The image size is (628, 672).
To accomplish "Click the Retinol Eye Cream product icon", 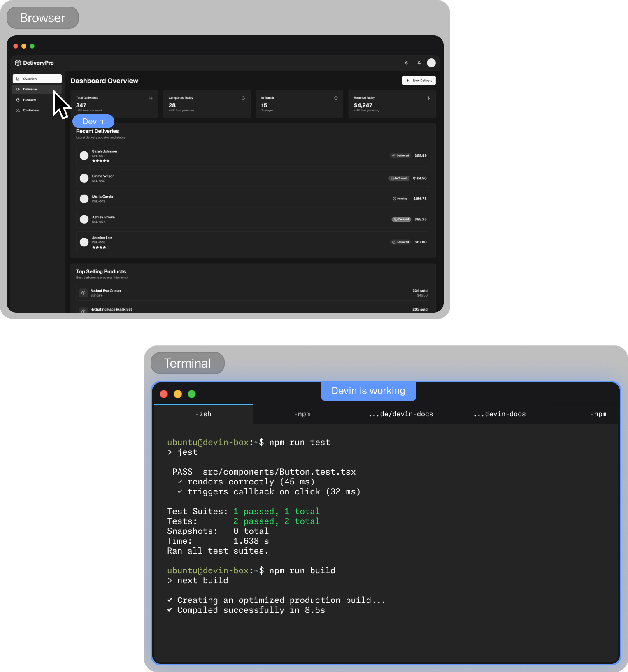I will point(84,293).
